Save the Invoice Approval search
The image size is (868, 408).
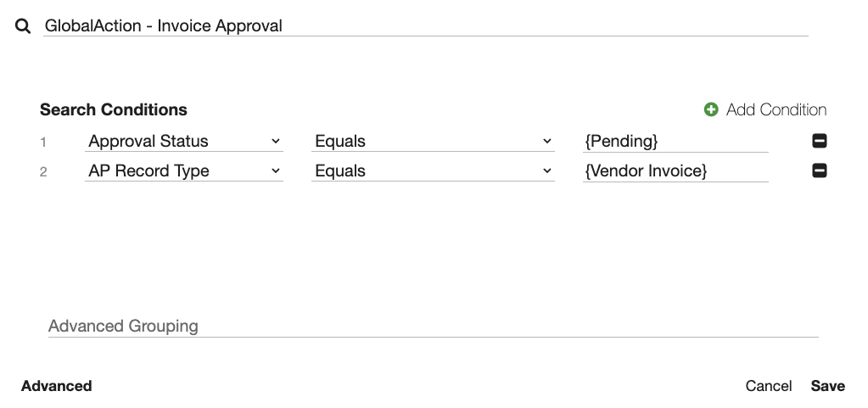point(827,386)
